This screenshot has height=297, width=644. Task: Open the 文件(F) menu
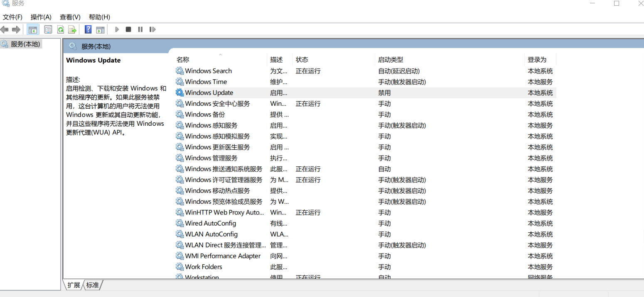tap(12, 17)
